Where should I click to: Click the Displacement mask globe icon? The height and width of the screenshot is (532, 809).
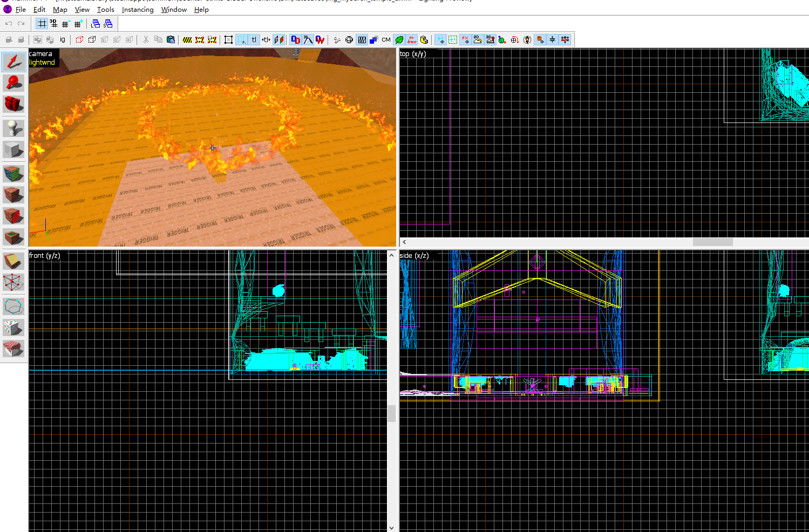pos(349,39)
